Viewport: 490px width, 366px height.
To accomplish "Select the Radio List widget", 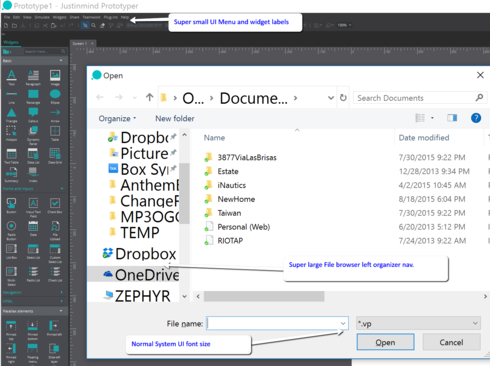I will (33, 274).
